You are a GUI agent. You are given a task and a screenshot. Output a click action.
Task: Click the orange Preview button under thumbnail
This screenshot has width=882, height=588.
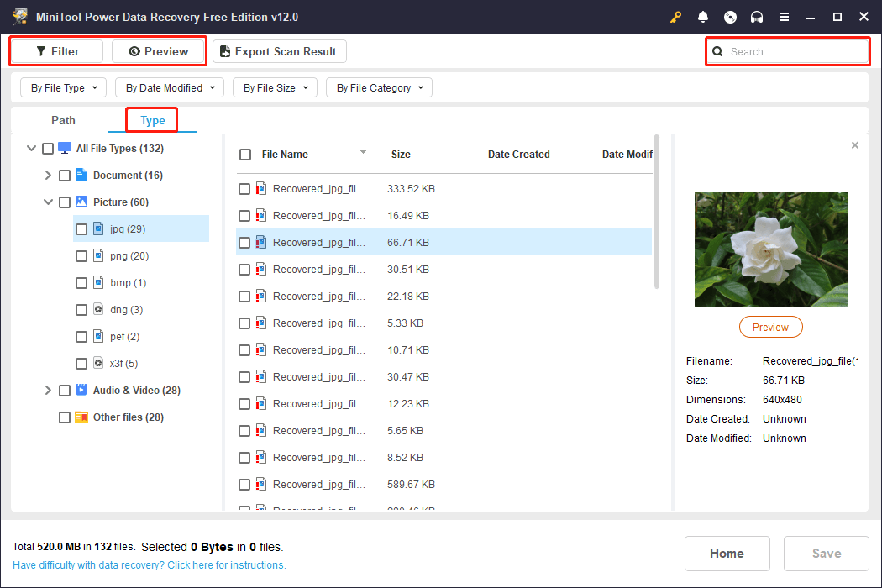[x=770, y=327]
